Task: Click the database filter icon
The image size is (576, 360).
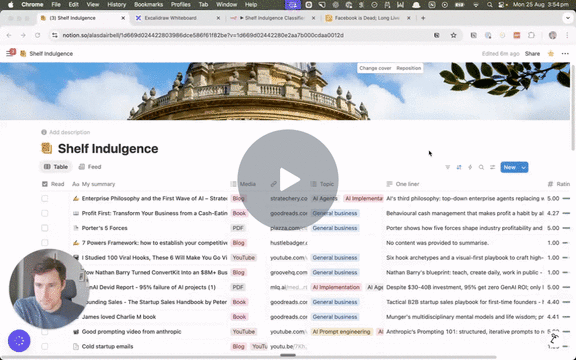Action: pyautogui.click(x=447, y=167)
